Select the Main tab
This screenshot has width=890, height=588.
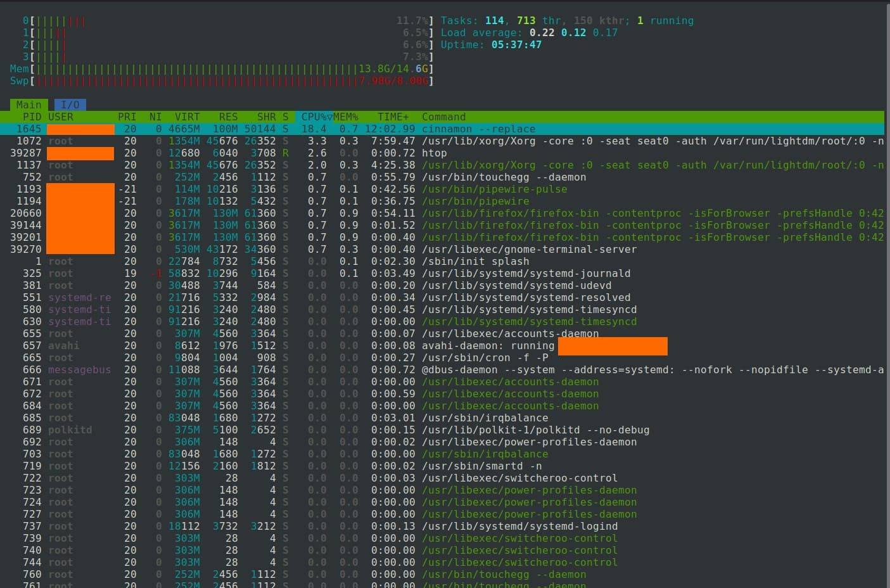click(x=29, y=105)
